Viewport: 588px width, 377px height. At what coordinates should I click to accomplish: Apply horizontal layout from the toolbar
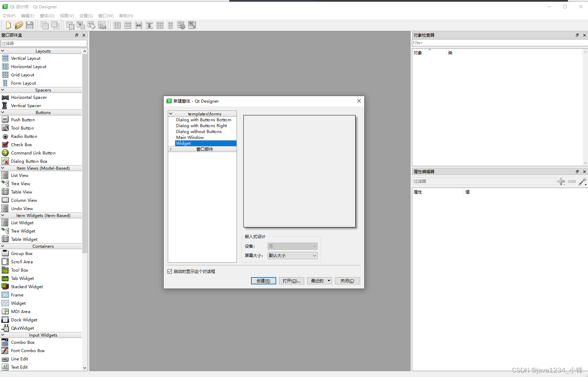117,25
